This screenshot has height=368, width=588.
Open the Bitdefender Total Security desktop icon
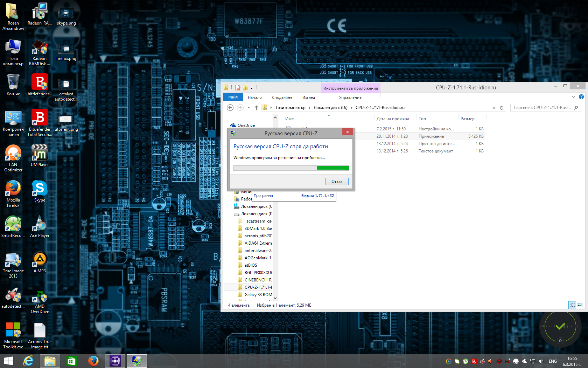(40, 123)
